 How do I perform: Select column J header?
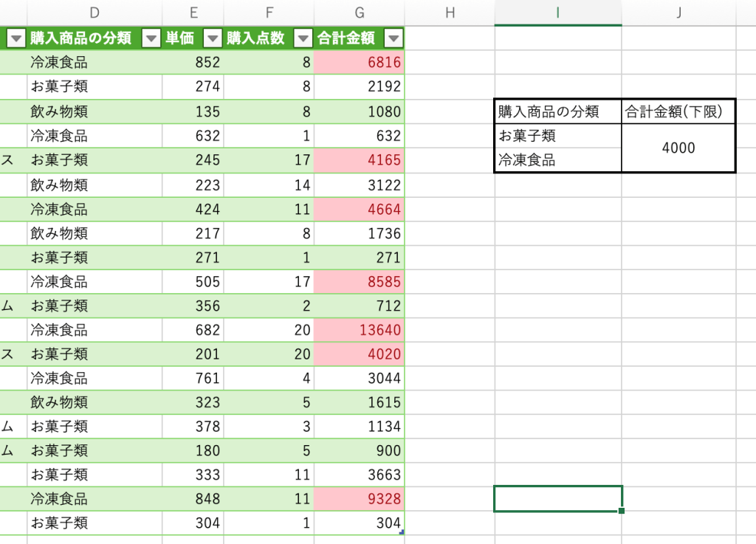coord(678,13)
